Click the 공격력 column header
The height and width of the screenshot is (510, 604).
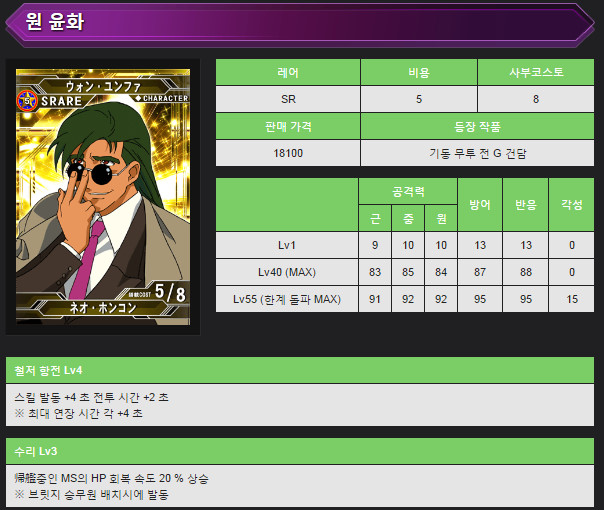[408, 191]
